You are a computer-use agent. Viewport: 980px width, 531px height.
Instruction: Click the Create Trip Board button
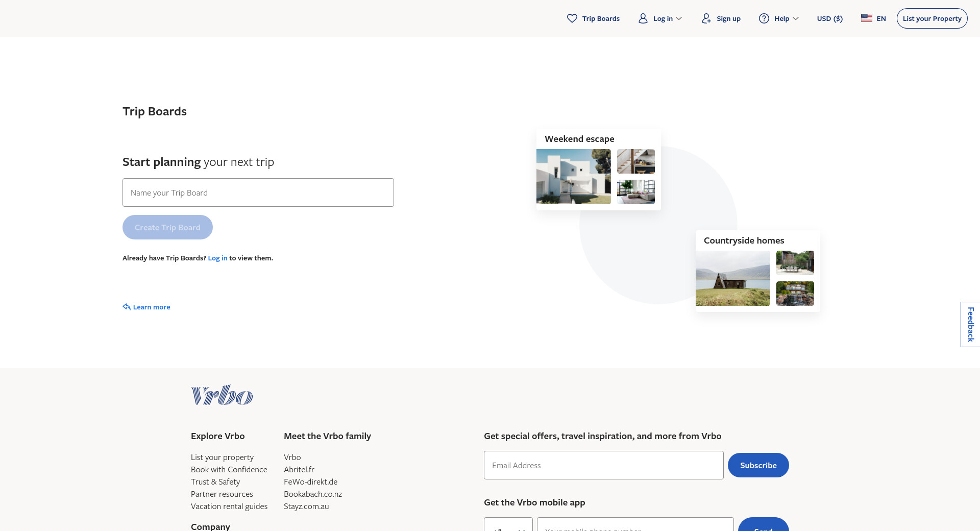pyautogui.click(x=167, y=227)
